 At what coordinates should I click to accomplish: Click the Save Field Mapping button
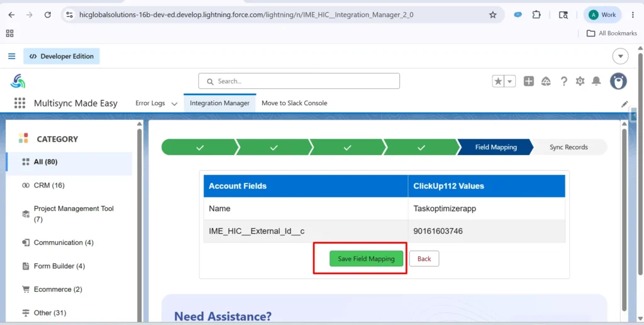[x=366, y=259]
